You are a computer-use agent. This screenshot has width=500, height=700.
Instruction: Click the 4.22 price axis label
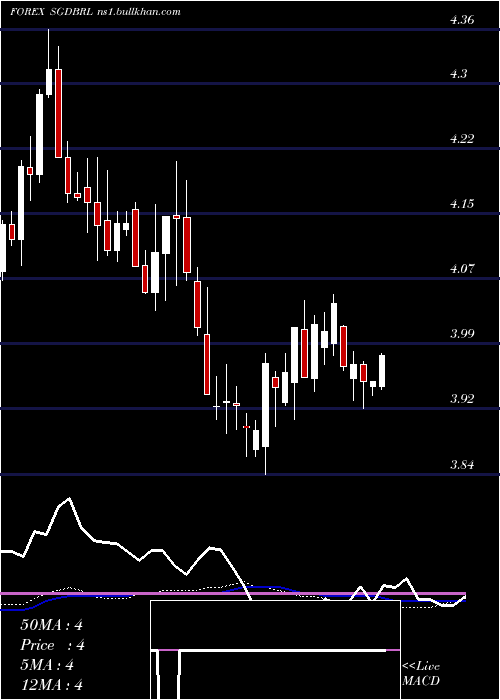462,139
